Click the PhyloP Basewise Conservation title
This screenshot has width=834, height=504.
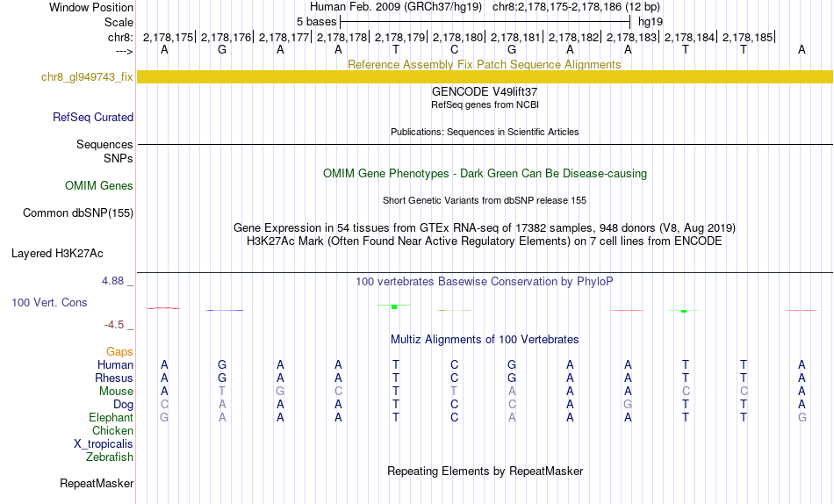(485, 282)
